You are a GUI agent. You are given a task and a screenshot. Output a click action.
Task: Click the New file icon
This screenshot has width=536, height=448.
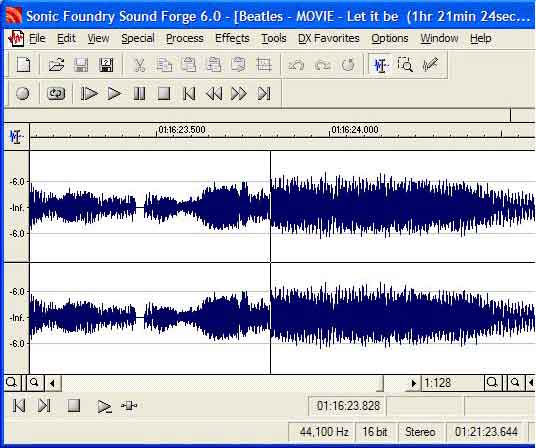tap(24, 65)
